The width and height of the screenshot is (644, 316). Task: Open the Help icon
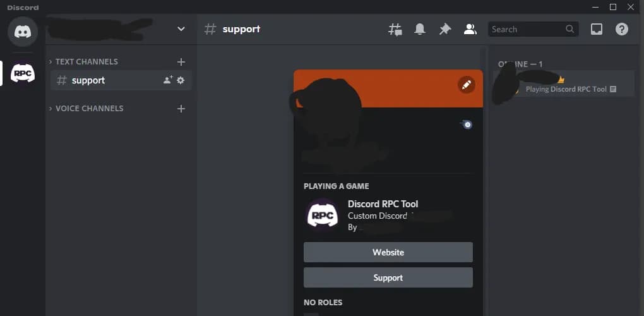622,29
